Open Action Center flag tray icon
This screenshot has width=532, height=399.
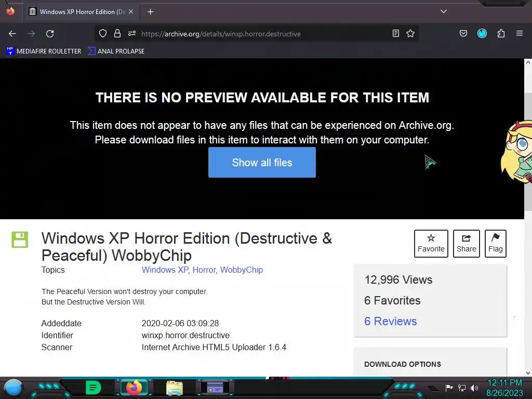click(449, 388)
